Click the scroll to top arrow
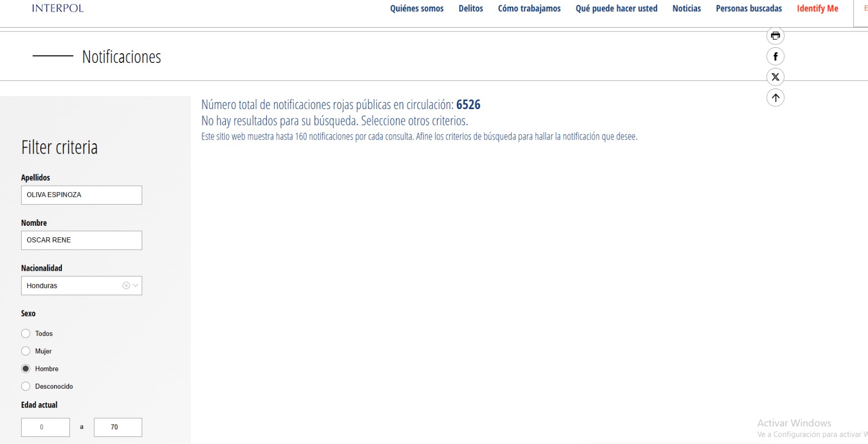868x444 pixels. [775, 98]
